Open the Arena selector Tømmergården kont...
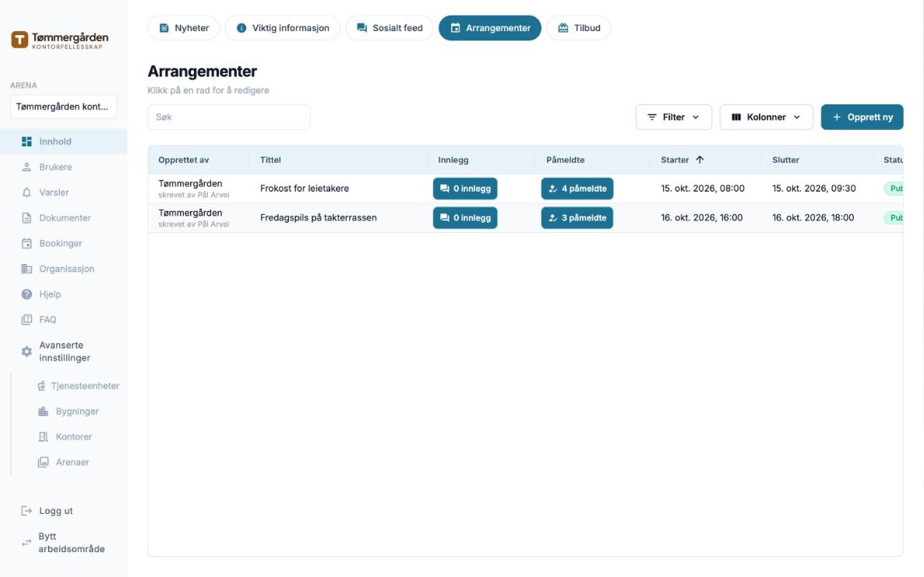The height and width of the screenshot is (577, 924). coord(63,107)
